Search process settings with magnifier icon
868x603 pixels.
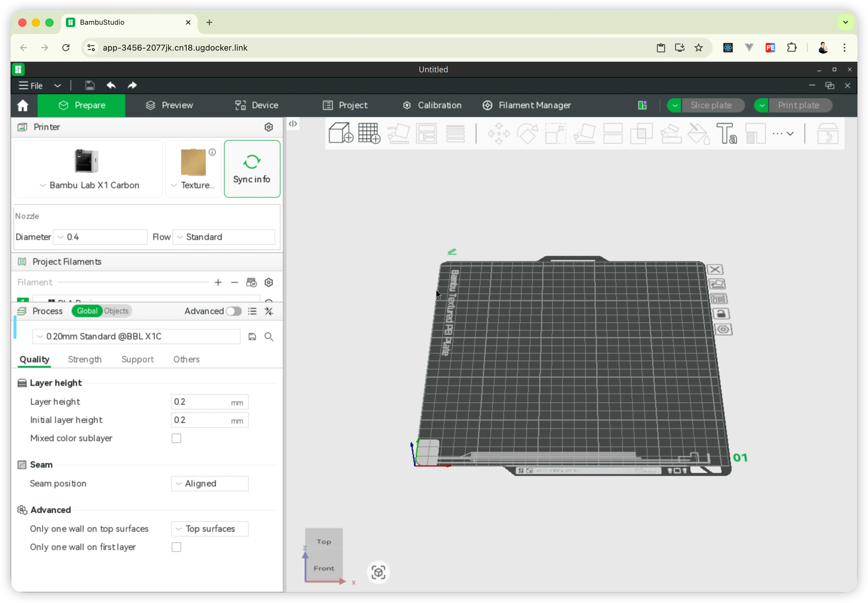click(x=269, y=336)
